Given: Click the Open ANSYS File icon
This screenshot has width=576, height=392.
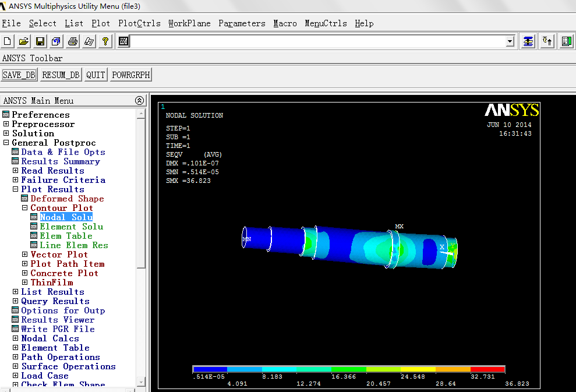Looking at the screenshot, I should (24, 41).
